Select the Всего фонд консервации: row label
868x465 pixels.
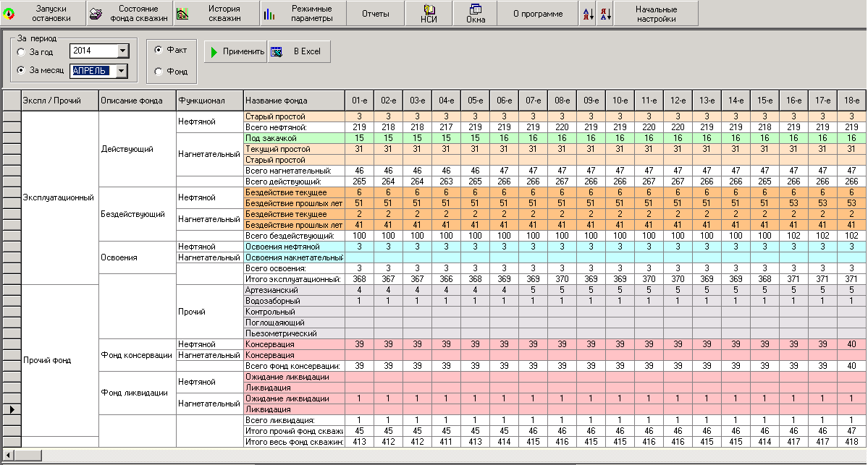tap(294, 366)
